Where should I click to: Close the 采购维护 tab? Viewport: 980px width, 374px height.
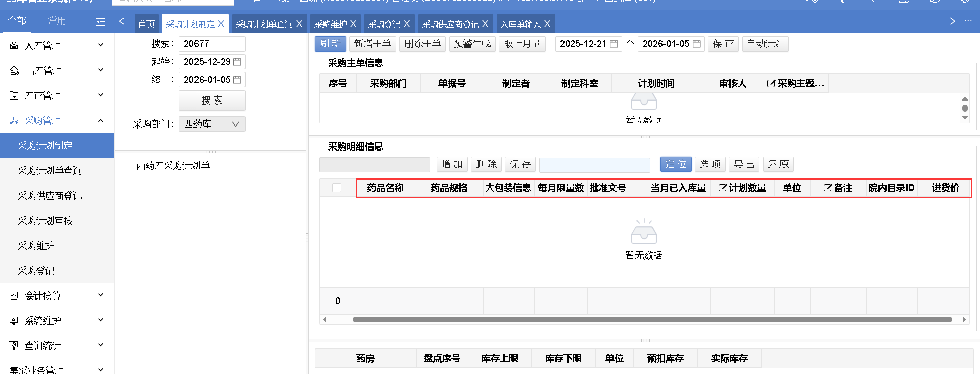tap(353, 23)
